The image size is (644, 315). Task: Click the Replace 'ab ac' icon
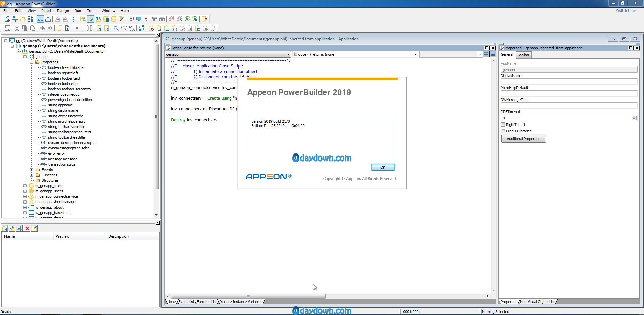click(132, 28)
